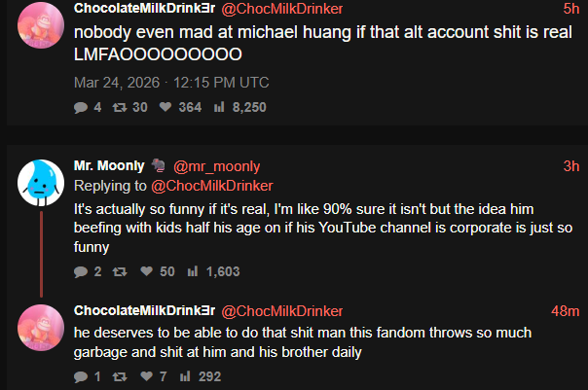This screenshot has width=588, height=390.
Task: Click reply icon on Mr. Moonly's tweet
Action: (81, 271)
